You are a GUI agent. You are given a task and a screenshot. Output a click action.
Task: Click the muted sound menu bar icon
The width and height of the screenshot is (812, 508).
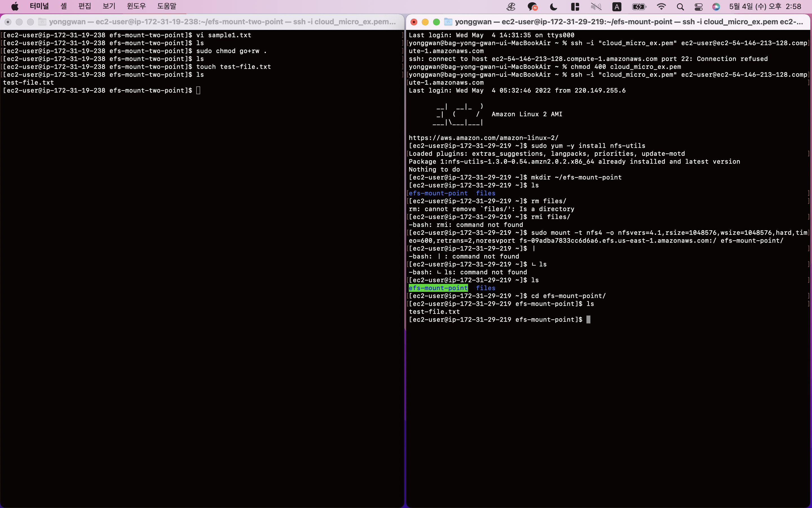pyautogui.click(x=596, y=6)
